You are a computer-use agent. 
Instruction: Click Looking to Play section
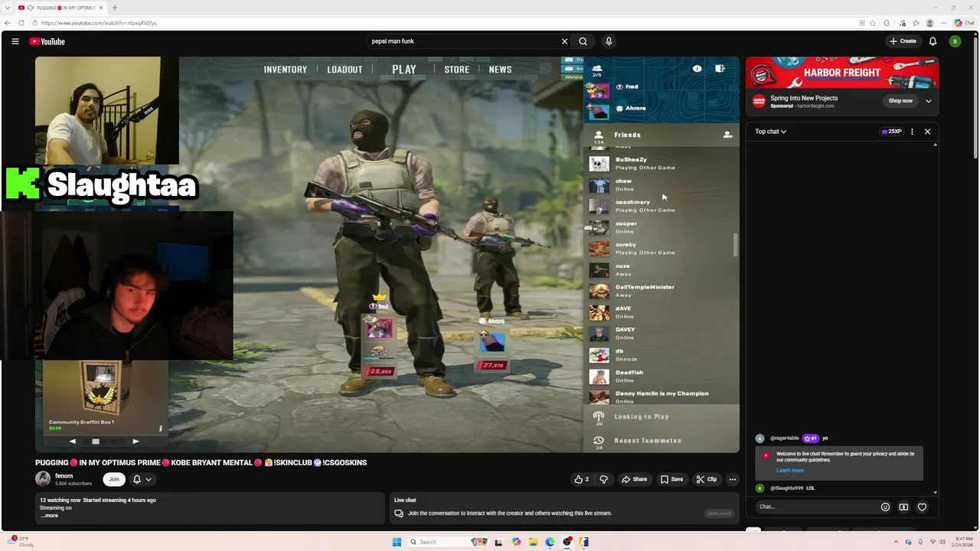pos(641,417)
